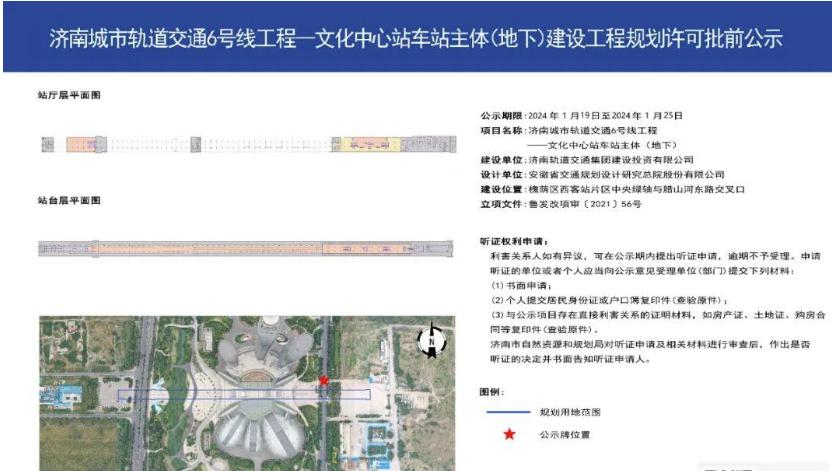The image size is (832, 471).
Task: Click the 规划用地范围 legend label
Action: pyautogui.click(x=570, y=412)
